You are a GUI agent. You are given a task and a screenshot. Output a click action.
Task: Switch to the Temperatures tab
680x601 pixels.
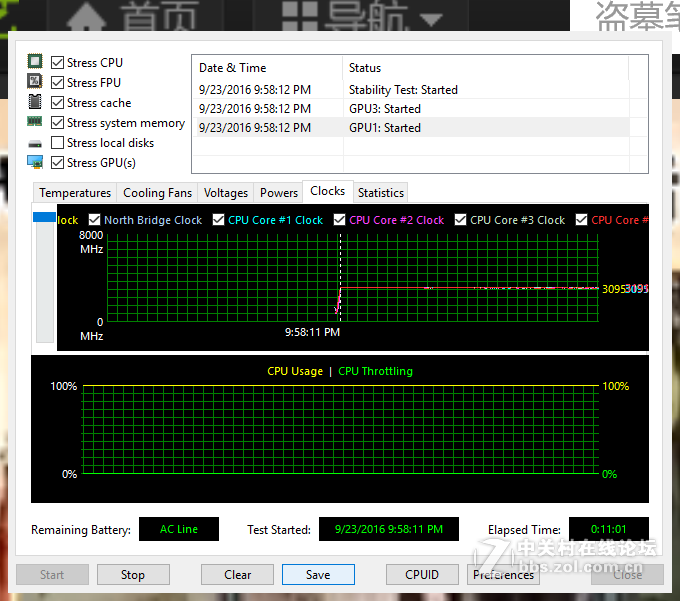(75, 193)
